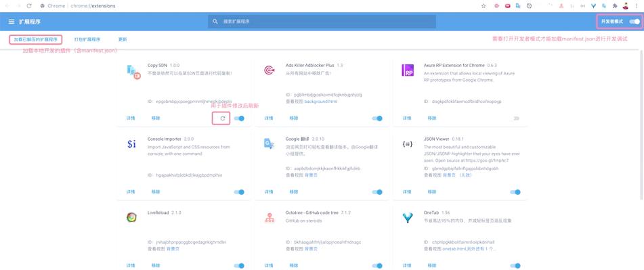Open the onetab.html view link
This screenshot has width=644, height=270.
click(x=454, y=248)
